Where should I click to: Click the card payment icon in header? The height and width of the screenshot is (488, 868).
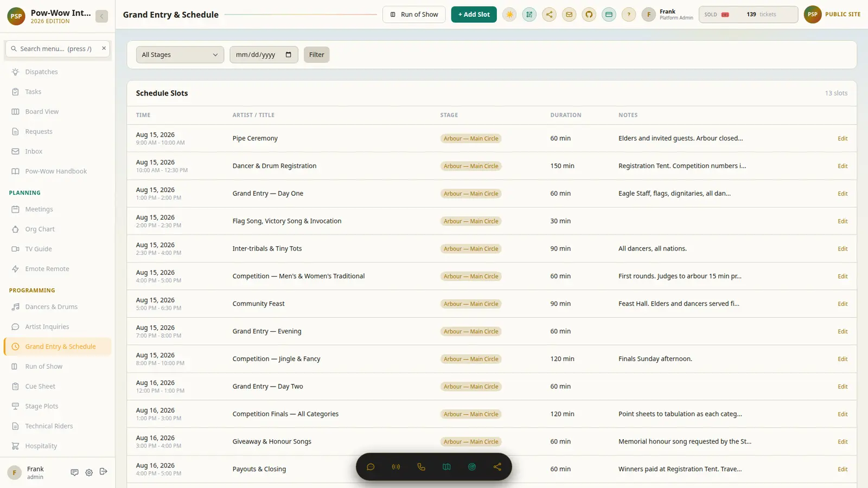609,15
